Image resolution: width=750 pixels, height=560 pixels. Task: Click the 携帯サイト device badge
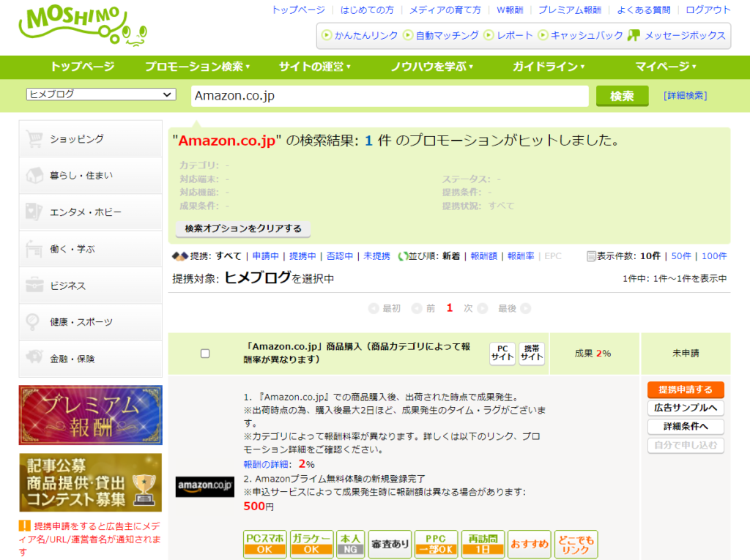tap(532, 354)
